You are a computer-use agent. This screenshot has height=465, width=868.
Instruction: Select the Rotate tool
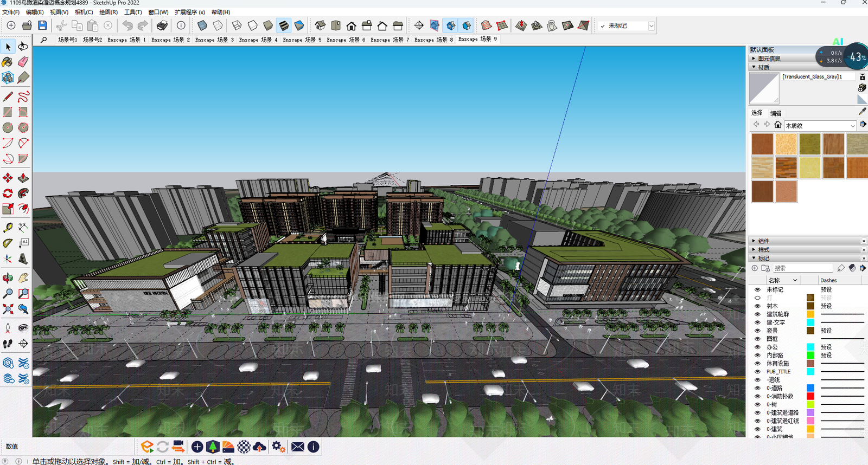8,193
